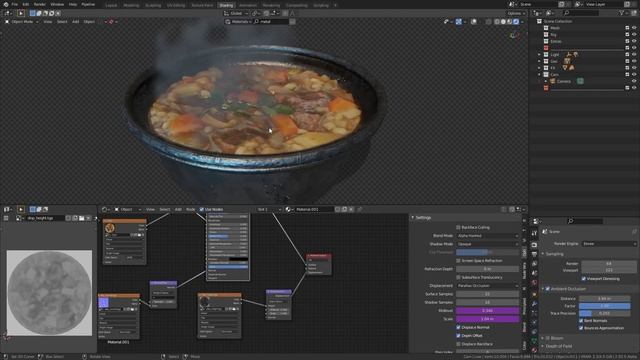Expand the Light collection in outliner
The image size is (640, 360).
click(539, 55)
